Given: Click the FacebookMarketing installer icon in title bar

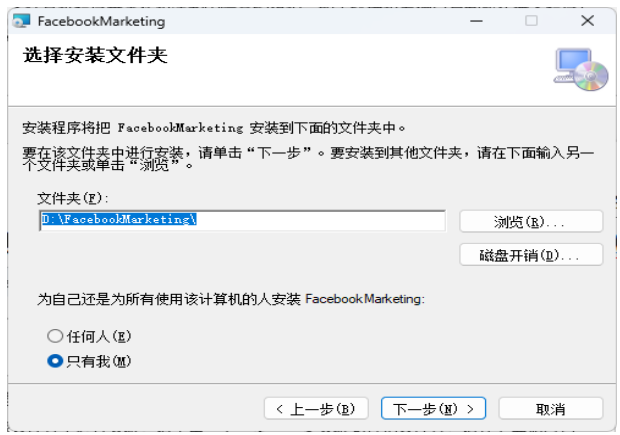Looking at the screenshot, I should pos(21,21).
